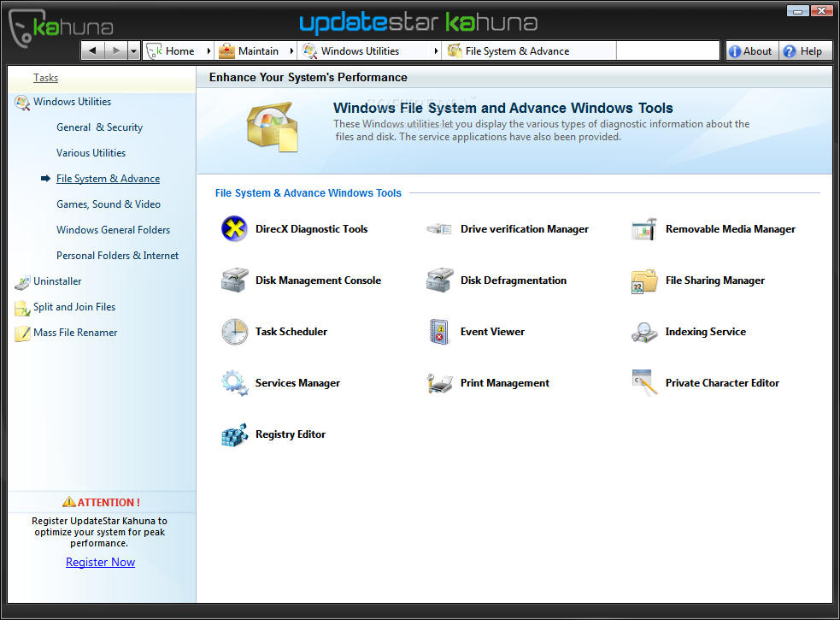Viewport: 840px width, 620px height.
Task: Expand the arrow next to Home breadcrumb
Action: click(x=209, y=51)
